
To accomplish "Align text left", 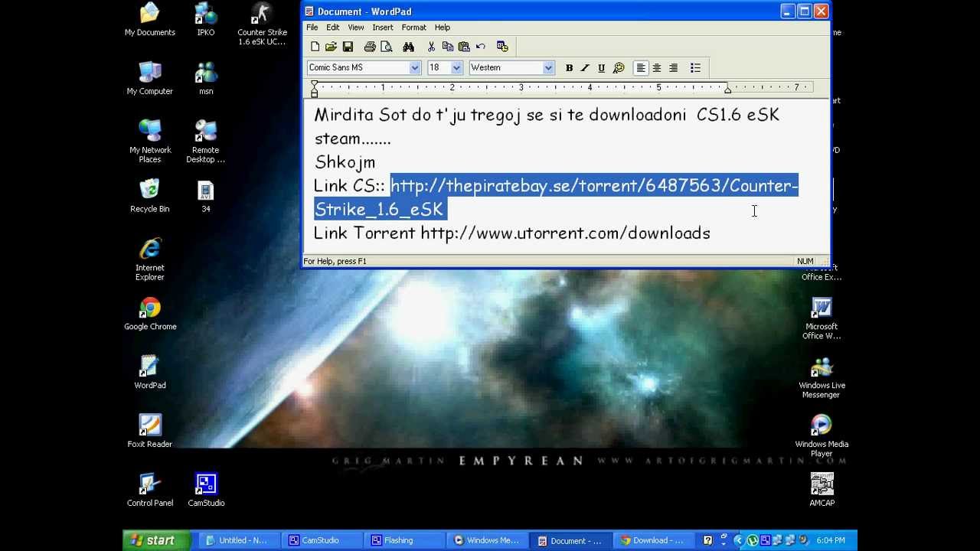I will [641, 68].
